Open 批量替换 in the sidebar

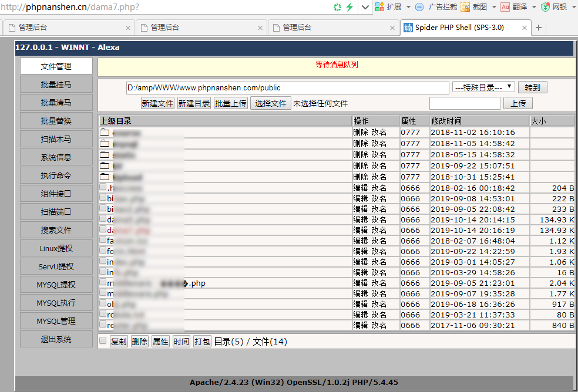pos(56,121)
